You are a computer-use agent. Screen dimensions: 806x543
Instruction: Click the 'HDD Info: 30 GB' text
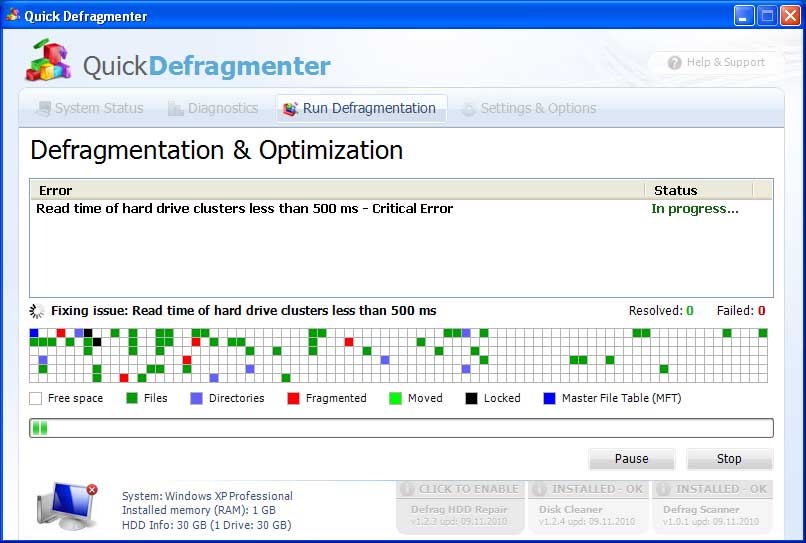pos(206,525)
